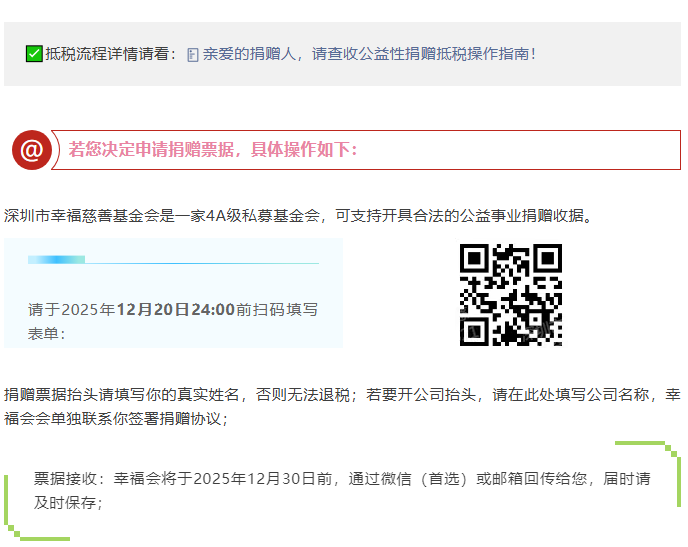Click the green checkmark emoji
The width and height of the screenshot is (688, 547).
tap(34, 53)
